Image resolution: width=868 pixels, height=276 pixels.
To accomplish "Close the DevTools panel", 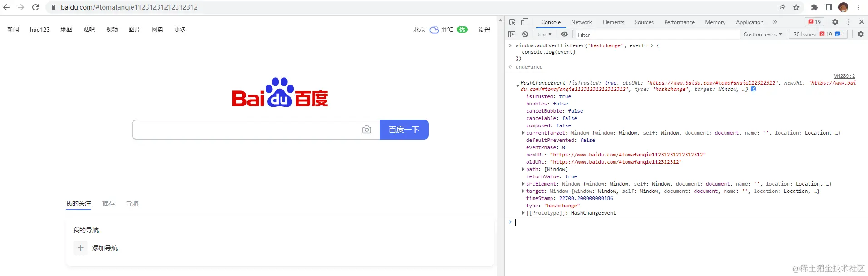I will click(861, 22).
